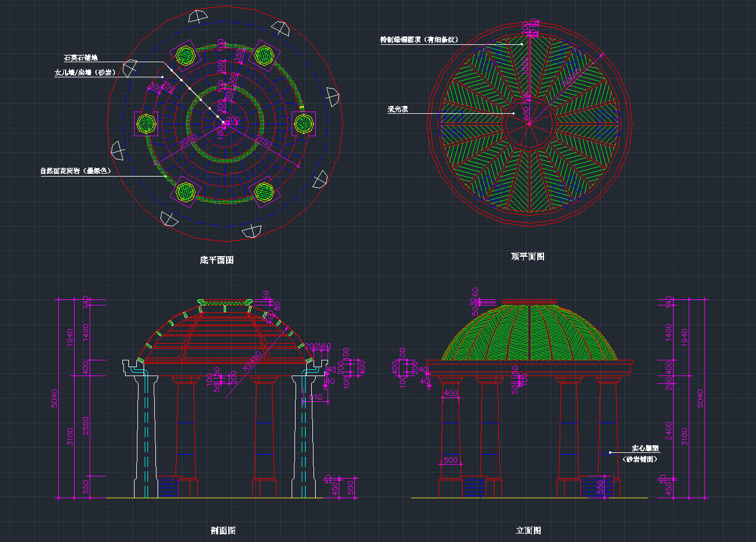756x542 pixels.
Task: Click the 2050 dimension in the bottom plan
Action: 188,140
